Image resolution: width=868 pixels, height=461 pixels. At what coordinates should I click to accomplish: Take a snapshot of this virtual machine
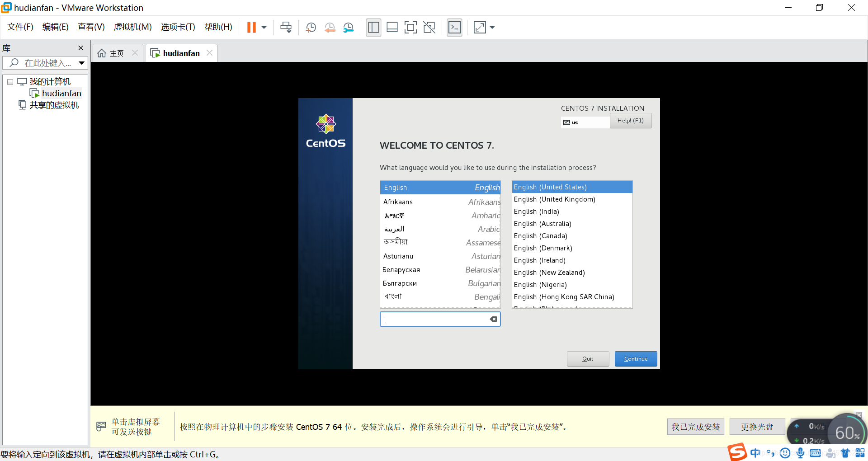[x=311, y=28]
